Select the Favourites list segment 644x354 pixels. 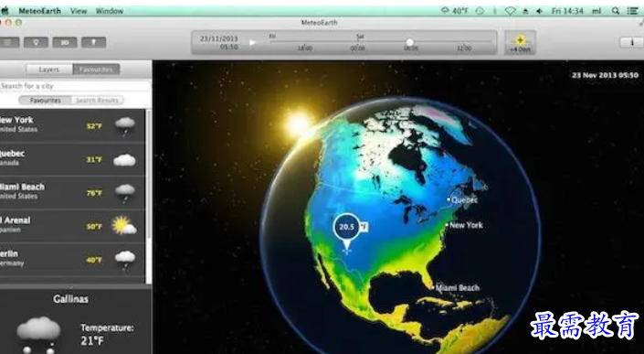click(45, 101)
